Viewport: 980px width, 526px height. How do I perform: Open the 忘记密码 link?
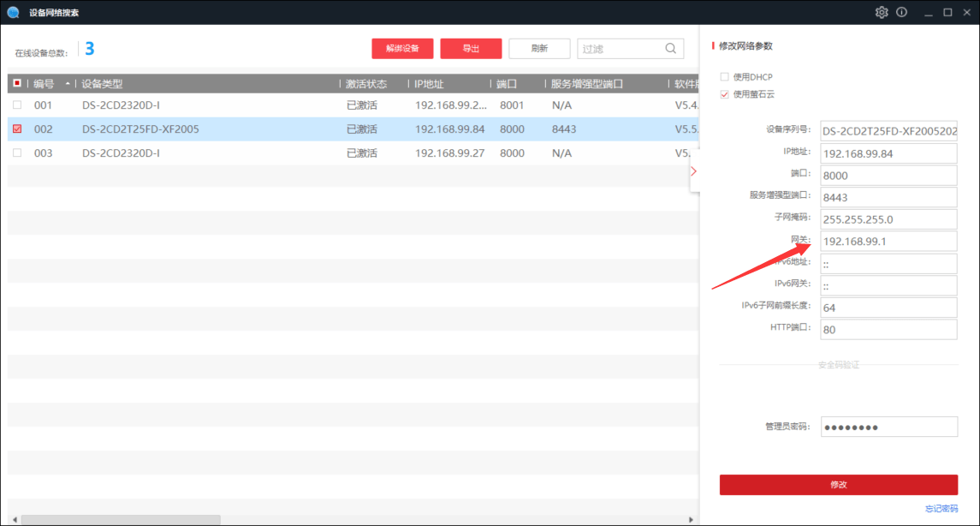(x=941, y=509)
